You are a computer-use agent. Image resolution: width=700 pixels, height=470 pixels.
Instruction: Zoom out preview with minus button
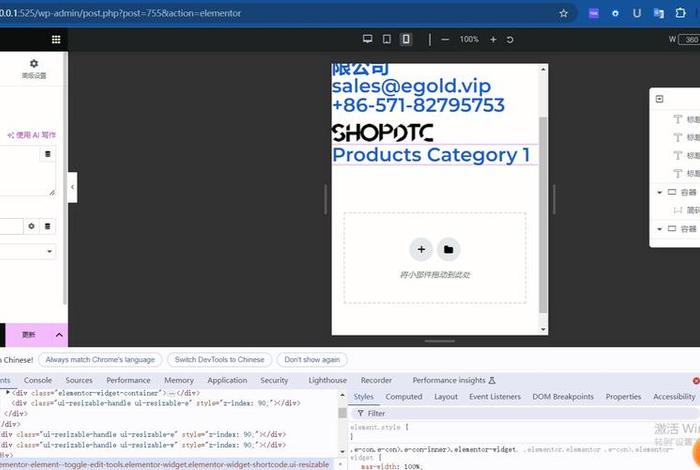(x=445, y=39)
